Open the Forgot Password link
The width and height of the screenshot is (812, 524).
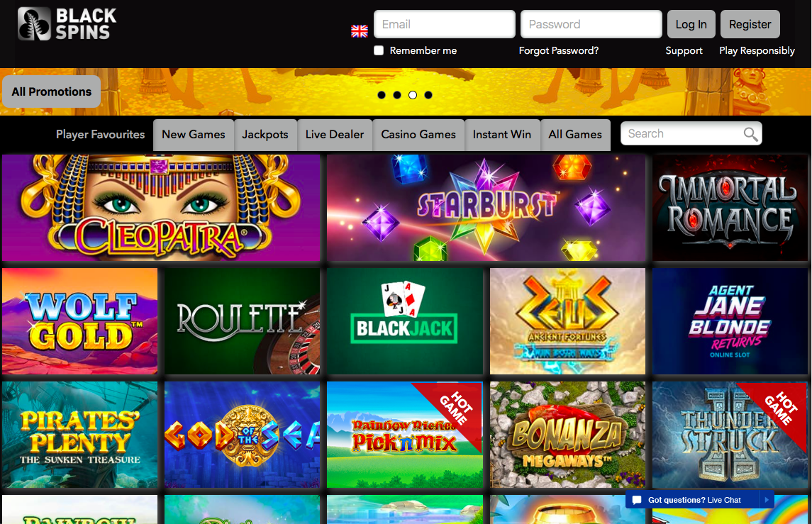[559, 51]
